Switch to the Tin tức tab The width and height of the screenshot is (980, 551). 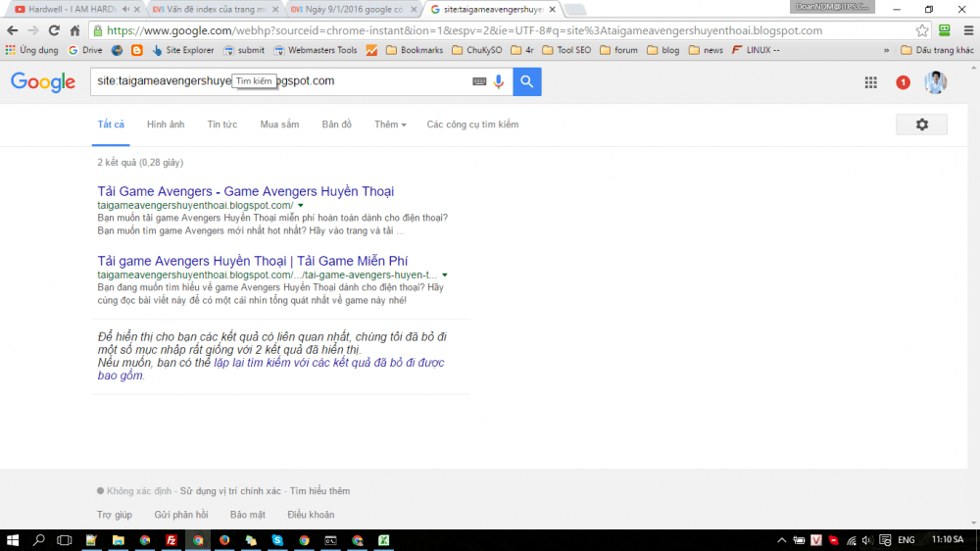(221, 125)
